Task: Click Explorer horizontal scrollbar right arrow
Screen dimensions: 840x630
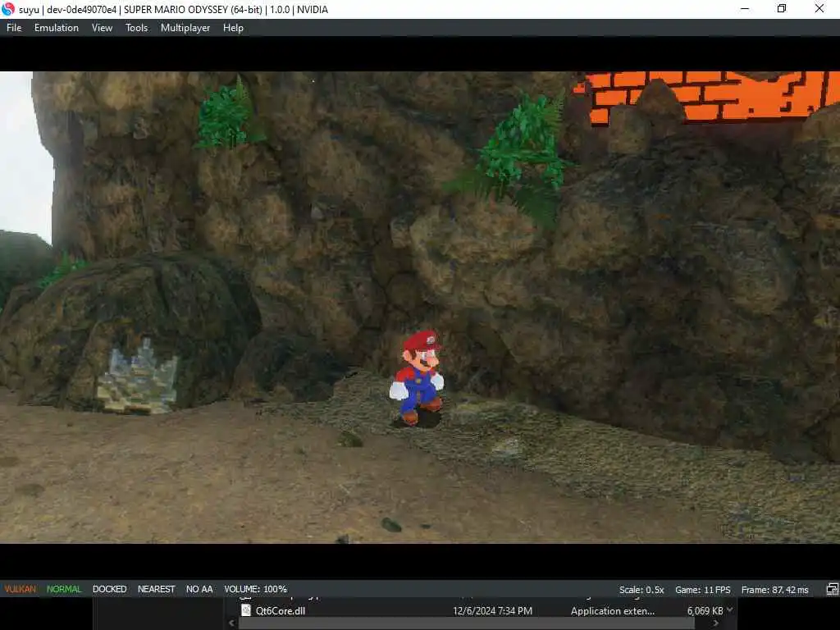Action: [715, 623]
